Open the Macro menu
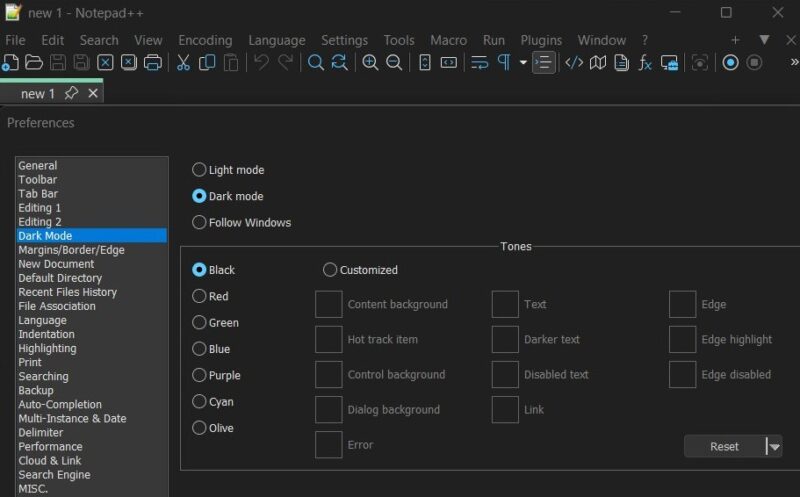800x497 pixels. pos(448,40)
